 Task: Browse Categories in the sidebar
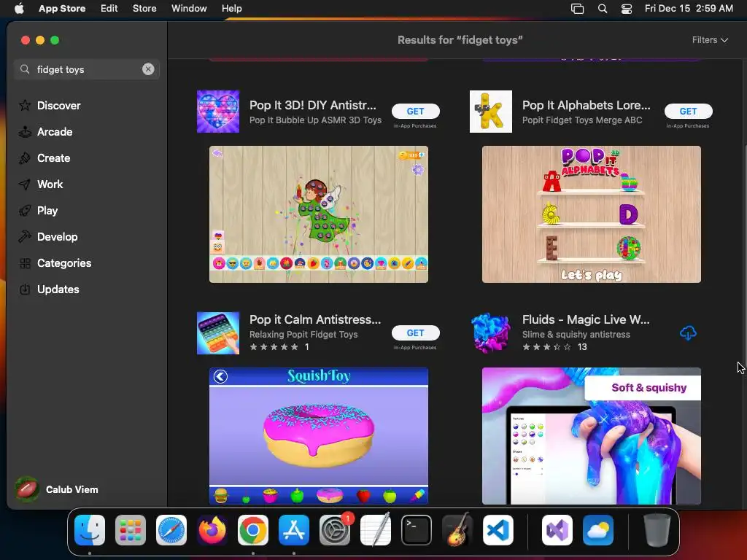[55, 262]
